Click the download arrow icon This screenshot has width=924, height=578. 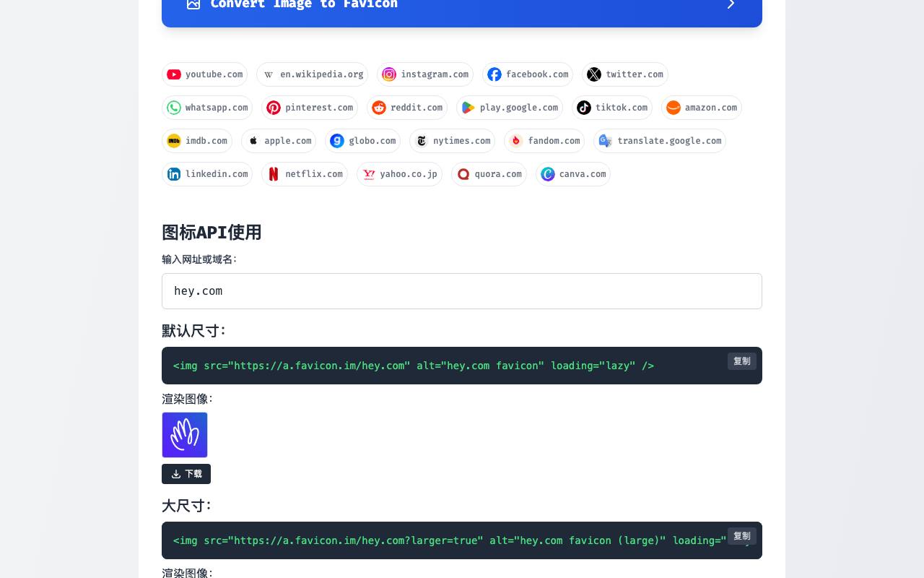pyautogui.click(x=176, y=474)
